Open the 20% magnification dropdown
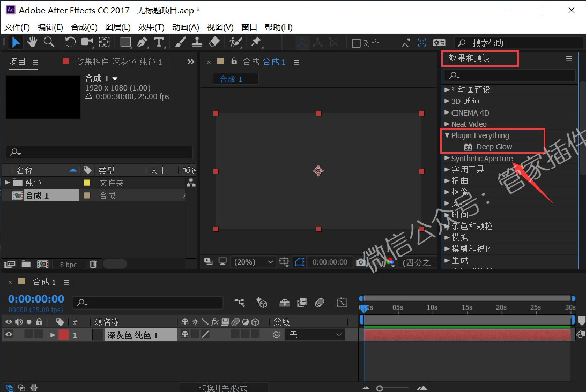The height and width of the screenshot is (392, 586). point(254,262)
